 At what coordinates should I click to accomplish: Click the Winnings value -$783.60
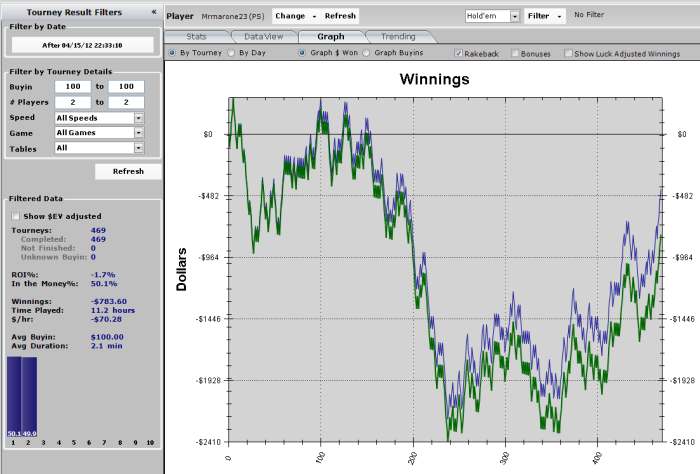pyautogui.click(x=109, y=302)
